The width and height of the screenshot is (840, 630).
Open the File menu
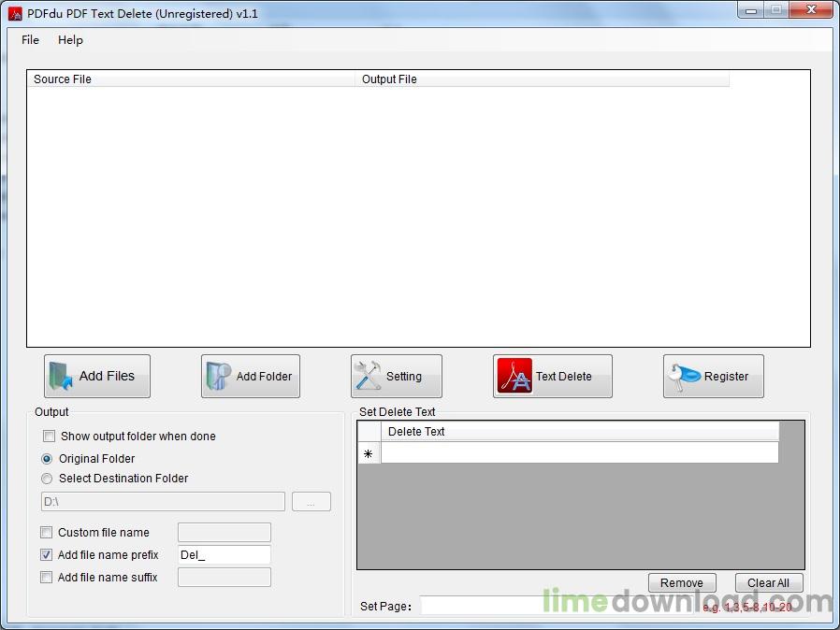pyautogui.click(x=30, y=40)
